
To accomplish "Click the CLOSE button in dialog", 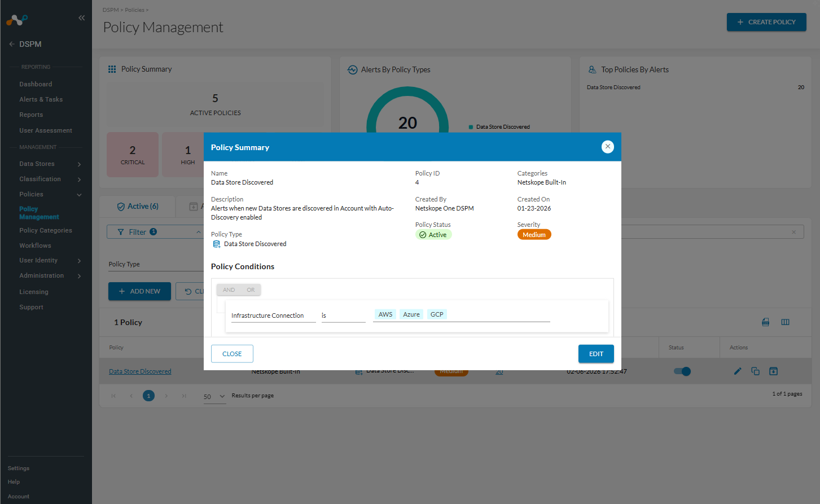I will [x=232, y=354].
